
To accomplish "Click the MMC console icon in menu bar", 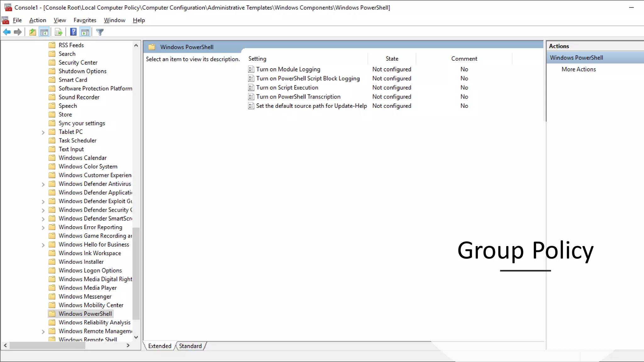I will click(5, 20).
